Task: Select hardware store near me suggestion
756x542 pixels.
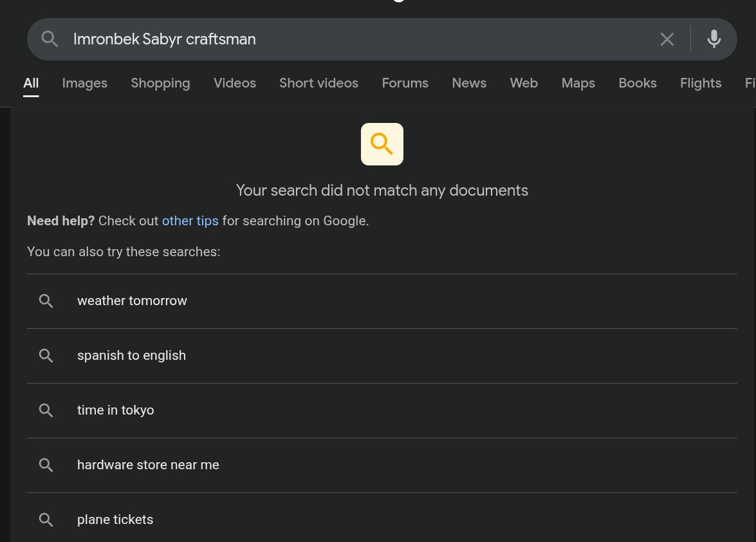Action: coord(382,465)
